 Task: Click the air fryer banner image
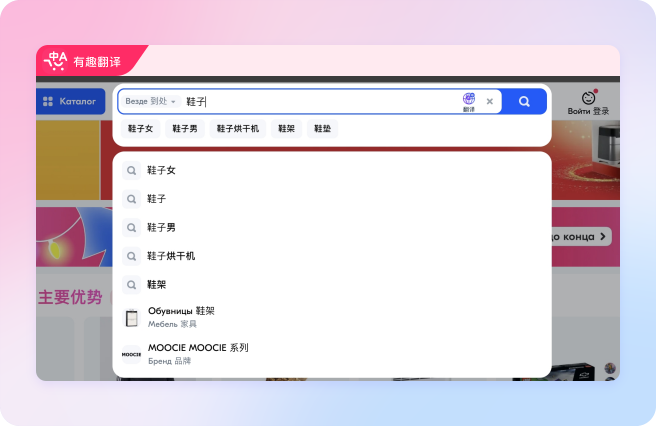[x=586, y=160]
